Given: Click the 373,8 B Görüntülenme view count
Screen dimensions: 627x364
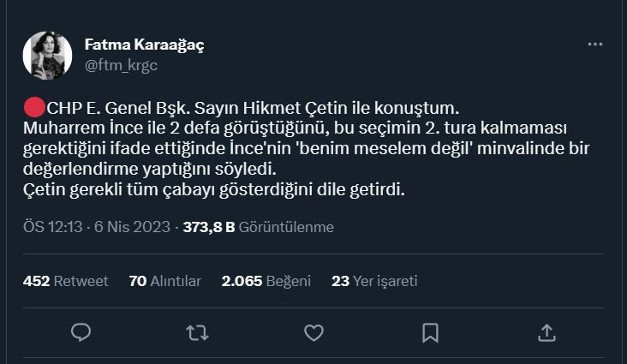Looking at the screenshot, I should point(257,227).
